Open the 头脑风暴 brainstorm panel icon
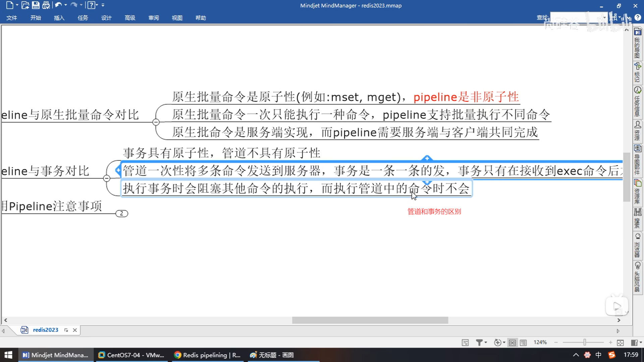Viewport: 644px width, 362px height. point(637,266)
